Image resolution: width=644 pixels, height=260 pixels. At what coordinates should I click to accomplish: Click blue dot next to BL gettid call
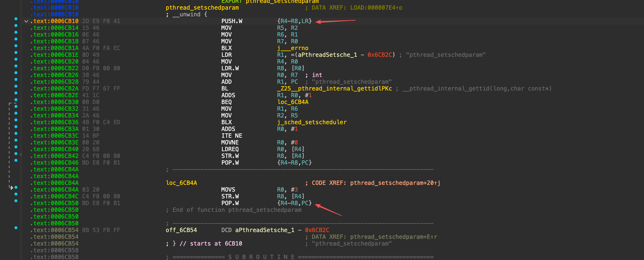(x=16, y=86)
